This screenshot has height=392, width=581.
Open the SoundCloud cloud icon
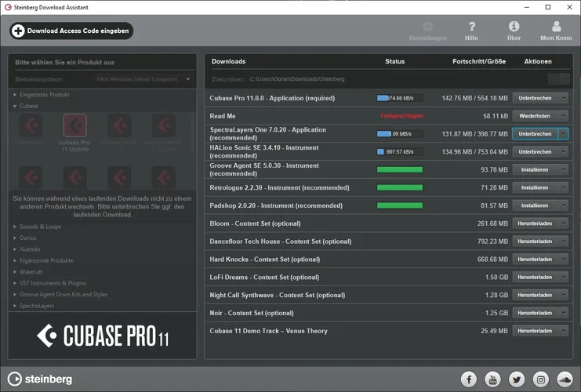(564, 379)
